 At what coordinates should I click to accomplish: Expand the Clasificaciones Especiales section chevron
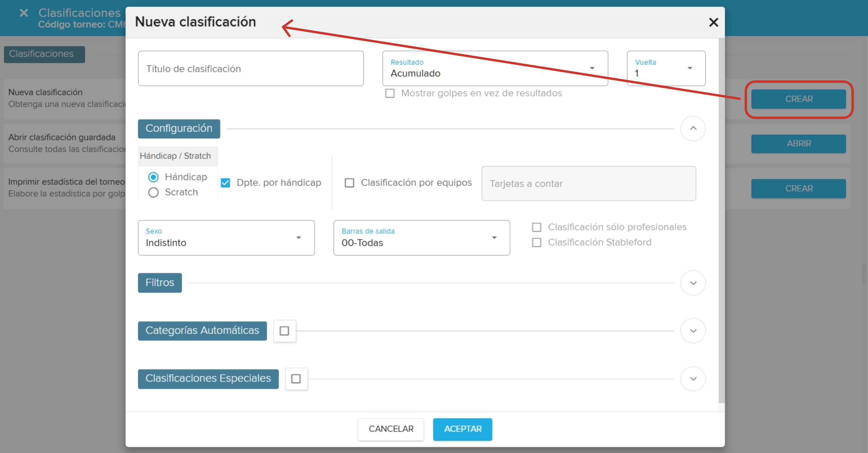tap(693, 378)
